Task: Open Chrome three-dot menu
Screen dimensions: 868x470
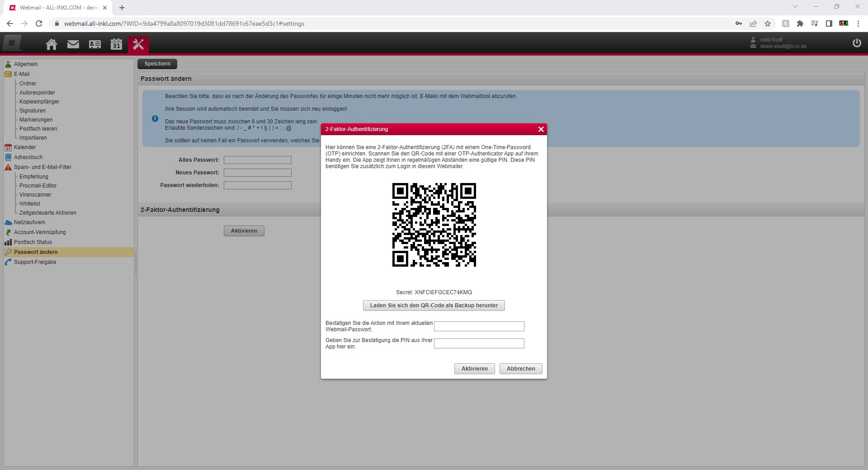Action: click(858, 23)
